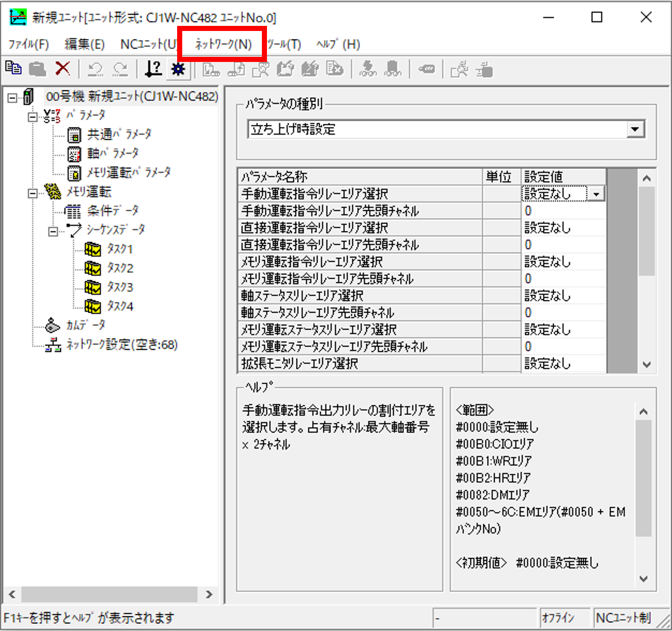Open the 編集(E) menu
672x631 pixels.
pyautogui.click(x=85, y=44)
